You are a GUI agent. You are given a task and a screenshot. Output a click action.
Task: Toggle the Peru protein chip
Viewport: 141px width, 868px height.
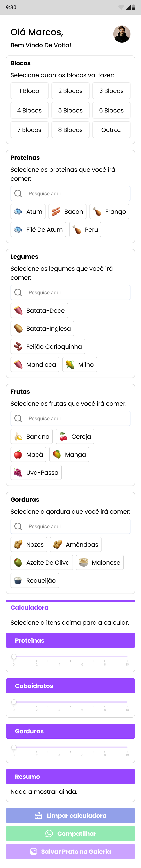pyautogui.click(x=85, y=229)
